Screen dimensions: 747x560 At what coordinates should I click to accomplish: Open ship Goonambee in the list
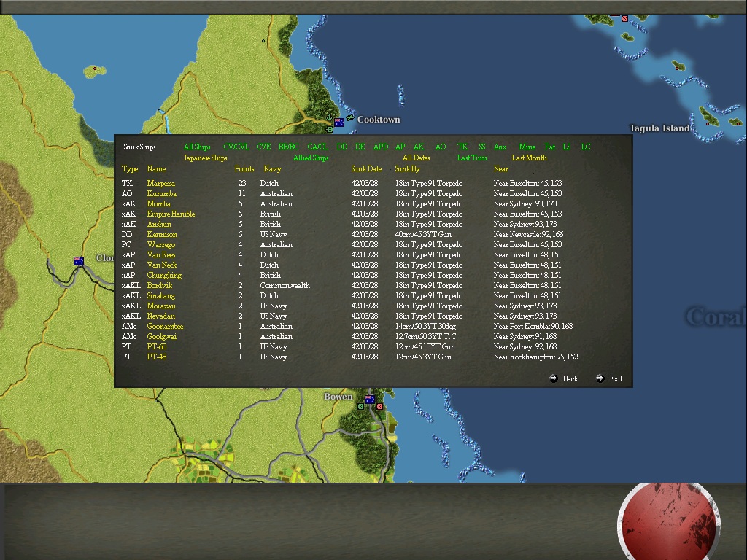click(165, 327)
